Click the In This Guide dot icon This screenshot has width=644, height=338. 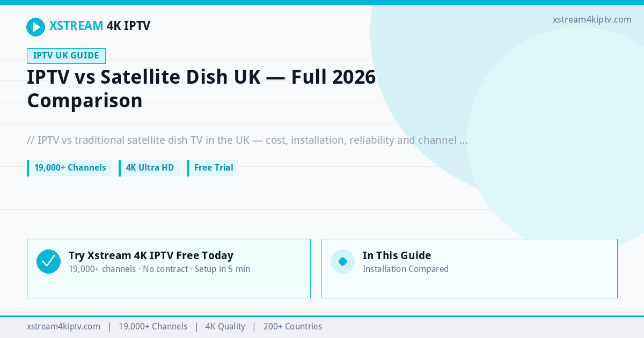342,261
